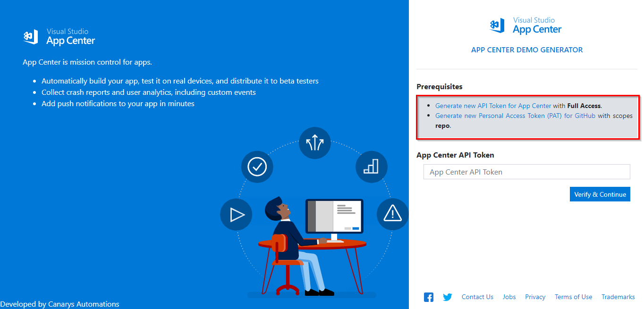Click the 'App Center is mission control' text
This screenshot has height=309, width=644.
pyautogui.click(x=87, y=62)
